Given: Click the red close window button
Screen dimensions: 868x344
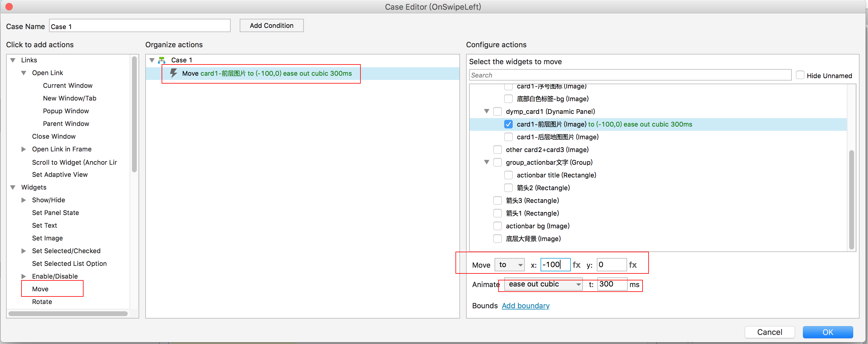Looking at the screenshot, I should 9,7.
